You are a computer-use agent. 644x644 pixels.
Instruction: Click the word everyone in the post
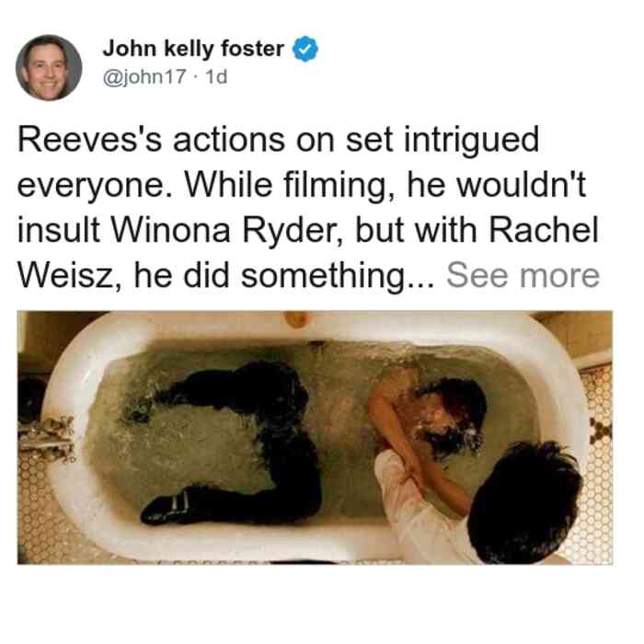(93, 187)
